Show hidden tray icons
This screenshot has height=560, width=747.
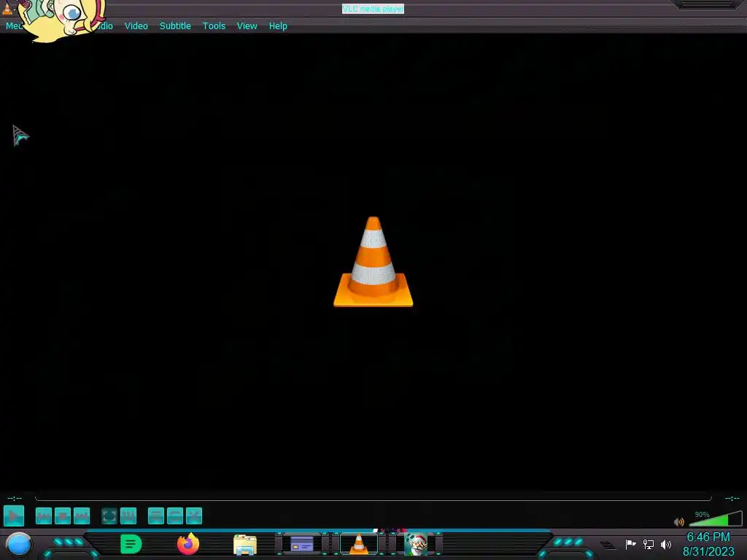(608, 545)
